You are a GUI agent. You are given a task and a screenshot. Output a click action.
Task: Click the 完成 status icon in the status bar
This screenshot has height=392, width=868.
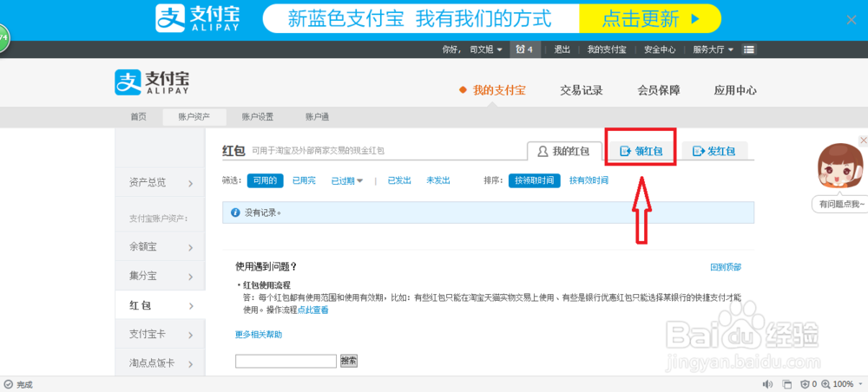click(9, 384)
